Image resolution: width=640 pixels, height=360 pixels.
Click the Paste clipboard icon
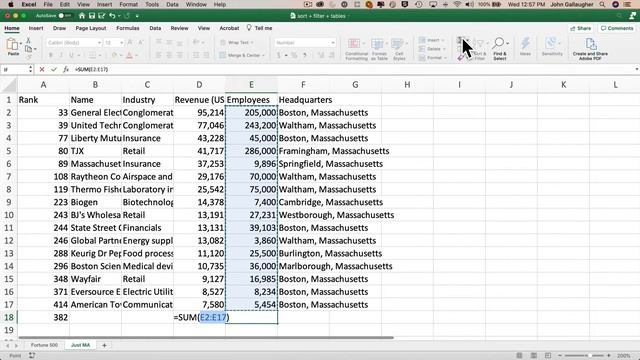(13, 44)
